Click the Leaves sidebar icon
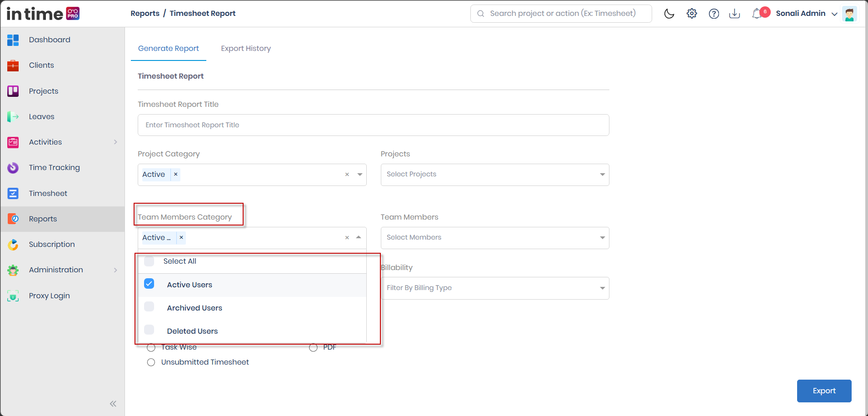868x416 pixels. coord(13,117)
